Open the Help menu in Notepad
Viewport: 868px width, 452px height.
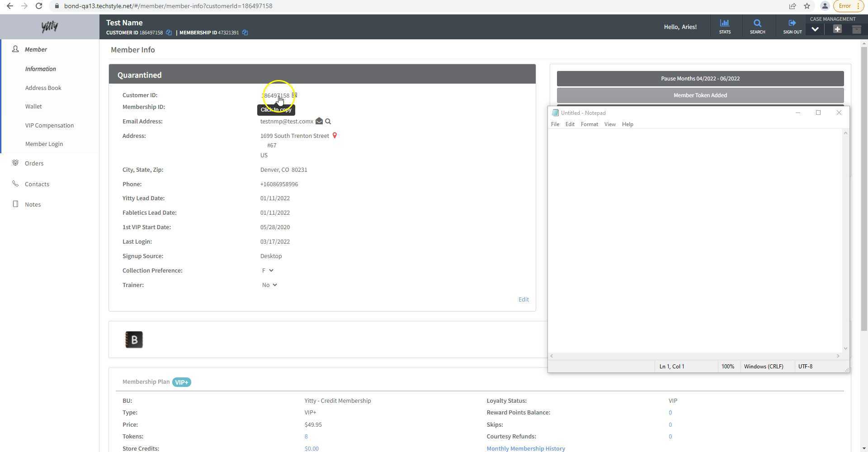[x=627, y=124]
